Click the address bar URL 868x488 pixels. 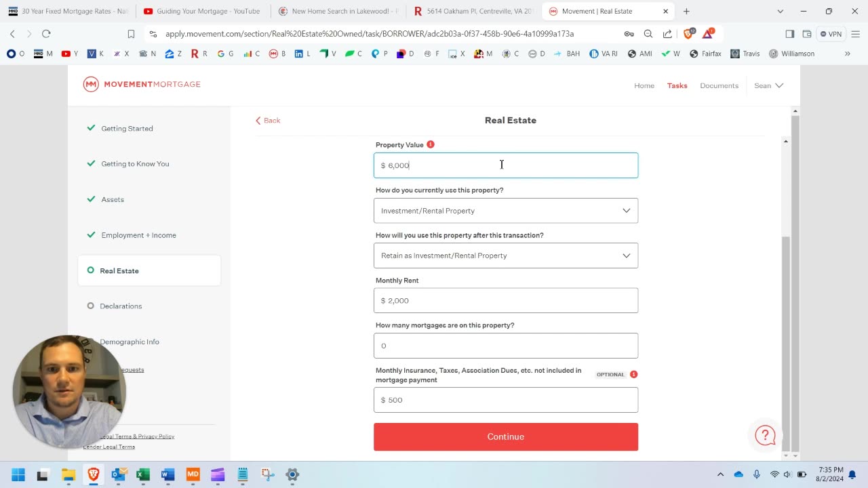coord(370,34)
